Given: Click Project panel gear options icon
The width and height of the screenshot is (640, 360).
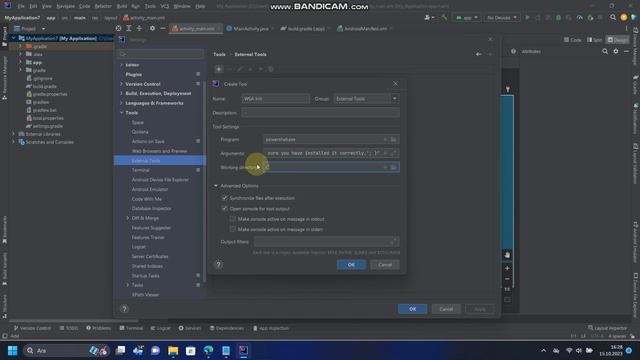Looking at the screenshot, I should (x=152, y=29).
